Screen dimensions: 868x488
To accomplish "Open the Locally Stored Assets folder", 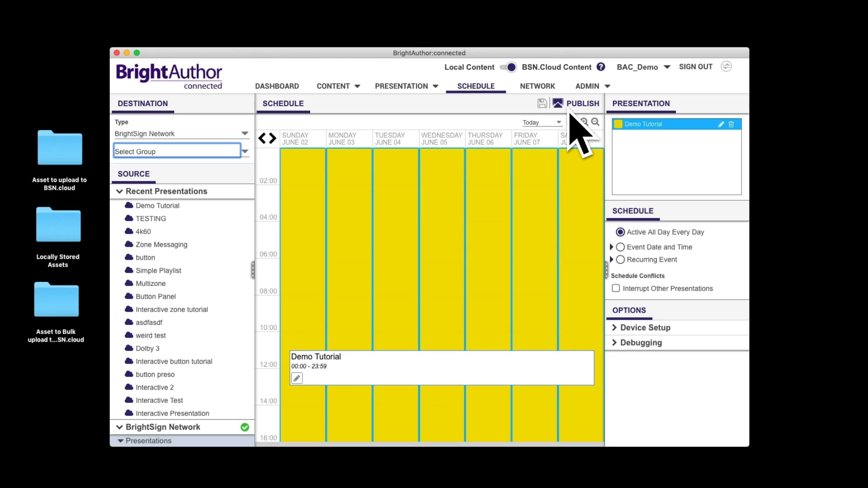I will coord(58,225).
